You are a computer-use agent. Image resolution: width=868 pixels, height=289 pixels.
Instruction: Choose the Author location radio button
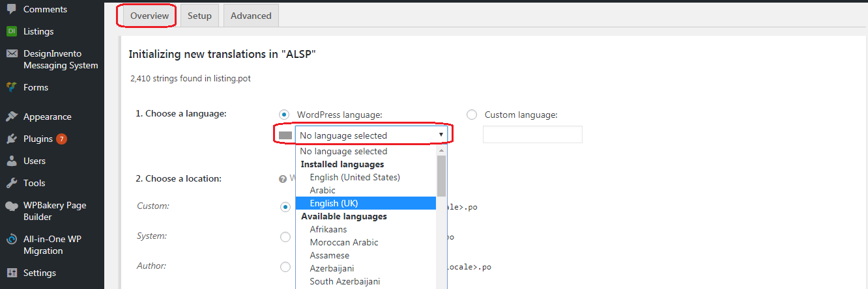pos(285,266)
